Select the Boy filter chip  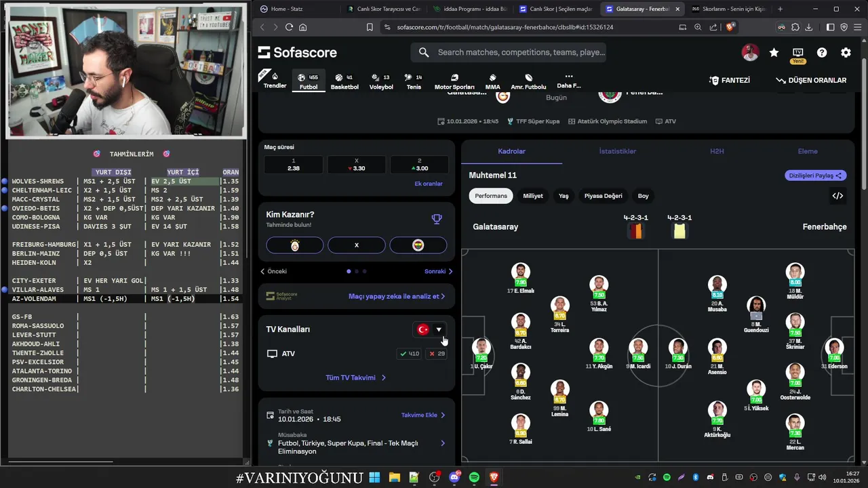[643, 196]
